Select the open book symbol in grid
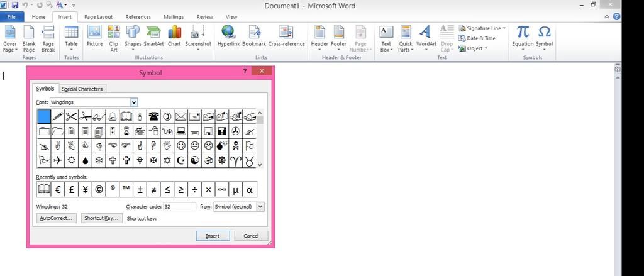This screenshot has width=644, height=276. point(126,117)
